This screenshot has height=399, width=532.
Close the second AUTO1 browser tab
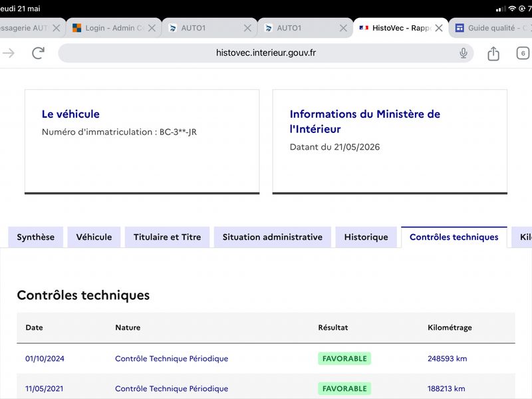pyautogui.click(x=343, y=28)
